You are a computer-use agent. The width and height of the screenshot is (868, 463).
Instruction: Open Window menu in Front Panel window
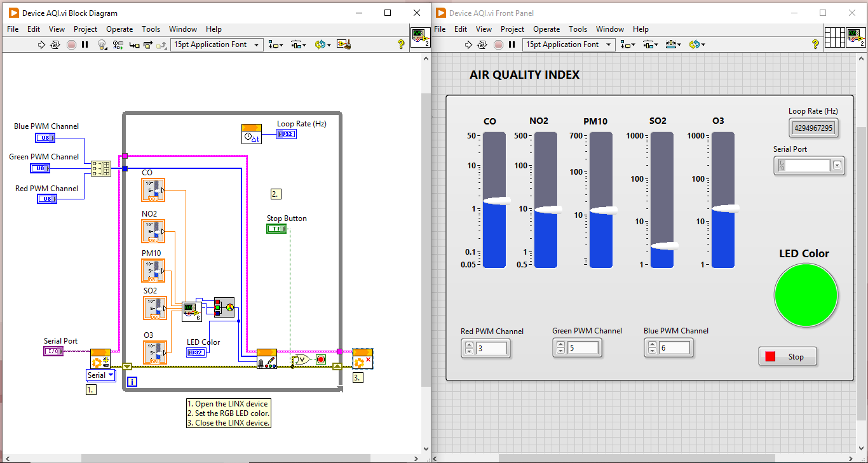point(610,29)
